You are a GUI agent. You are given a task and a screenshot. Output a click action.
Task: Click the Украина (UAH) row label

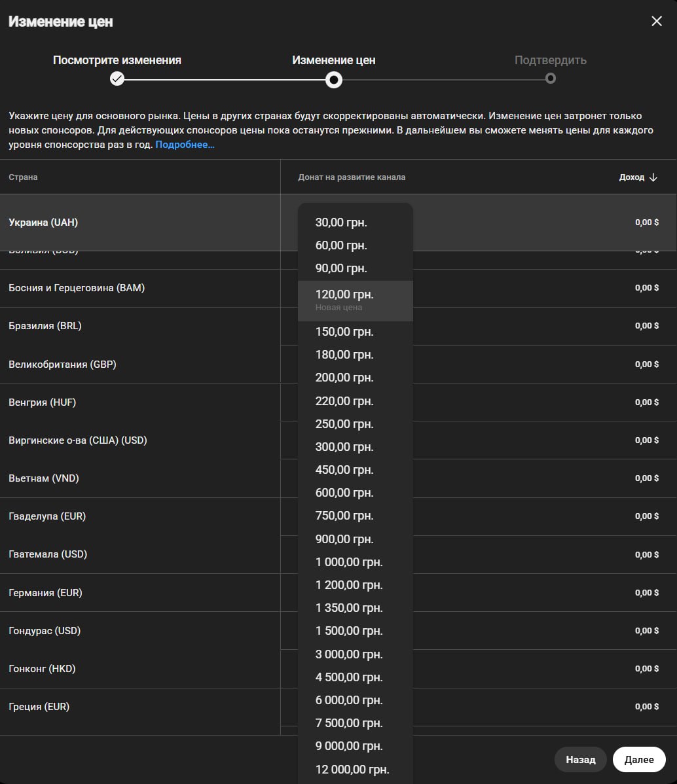(x=43, y=223)
